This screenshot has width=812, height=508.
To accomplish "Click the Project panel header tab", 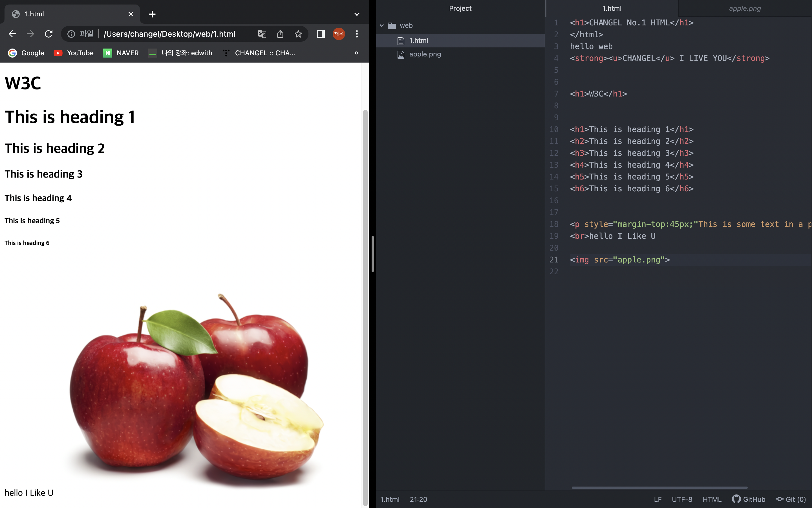I will tap(460, 8).
